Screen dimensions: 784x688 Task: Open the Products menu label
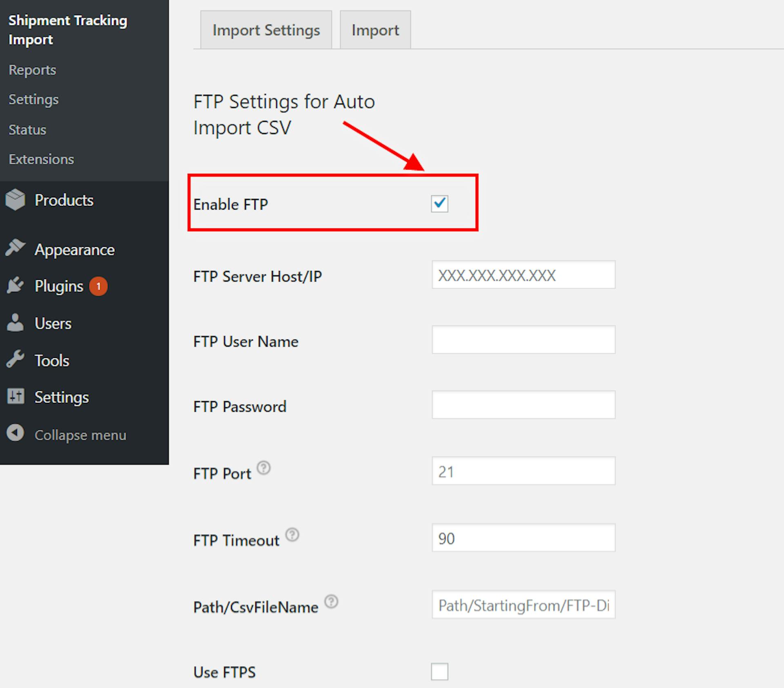tap(64, 200)
